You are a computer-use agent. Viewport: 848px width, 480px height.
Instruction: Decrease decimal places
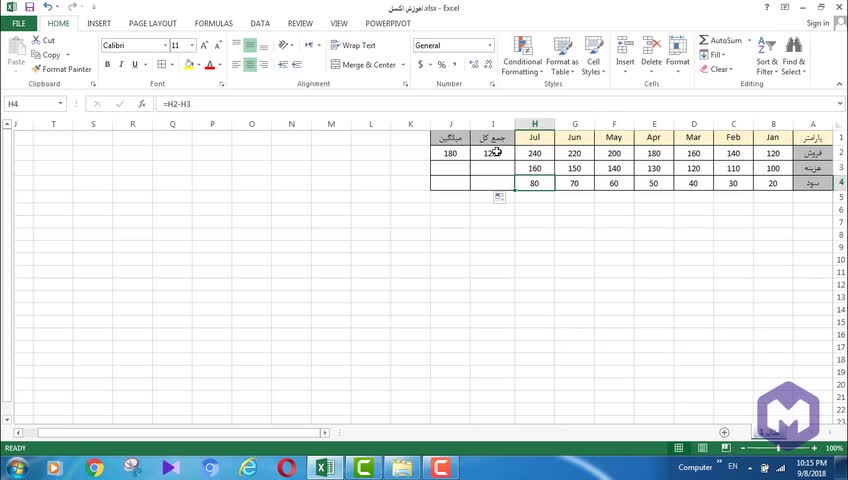tap(488, 64)
